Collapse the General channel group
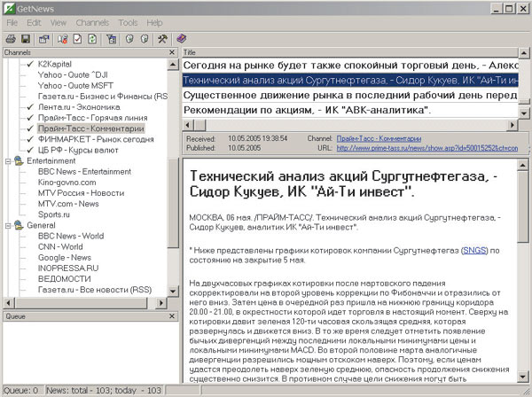Viewport: 532px width, 397px height. pos(7,225)
